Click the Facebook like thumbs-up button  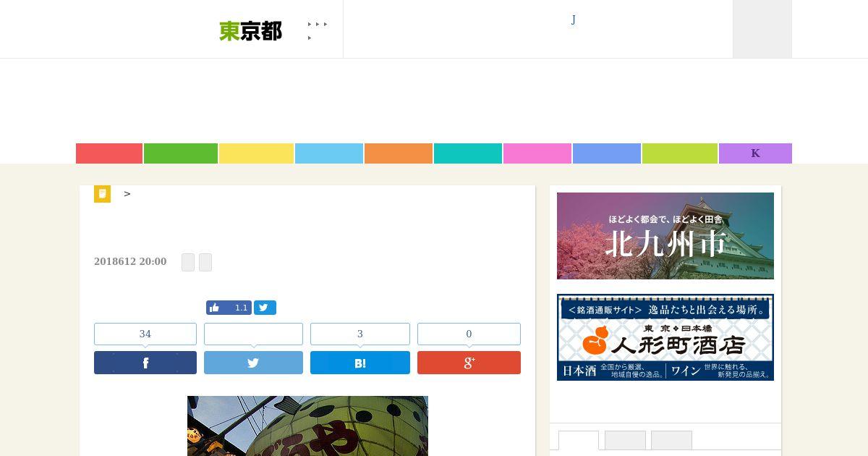(x=229, y=308)
